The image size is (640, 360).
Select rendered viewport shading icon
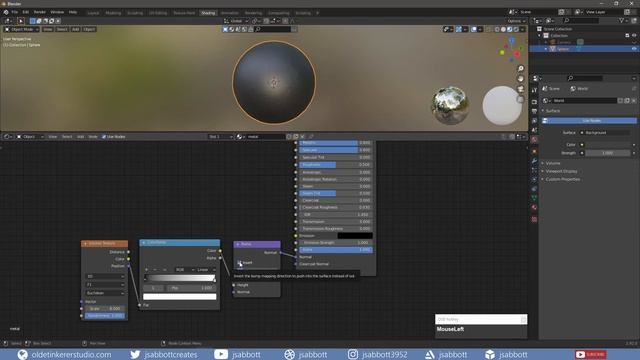pos(516,29)
